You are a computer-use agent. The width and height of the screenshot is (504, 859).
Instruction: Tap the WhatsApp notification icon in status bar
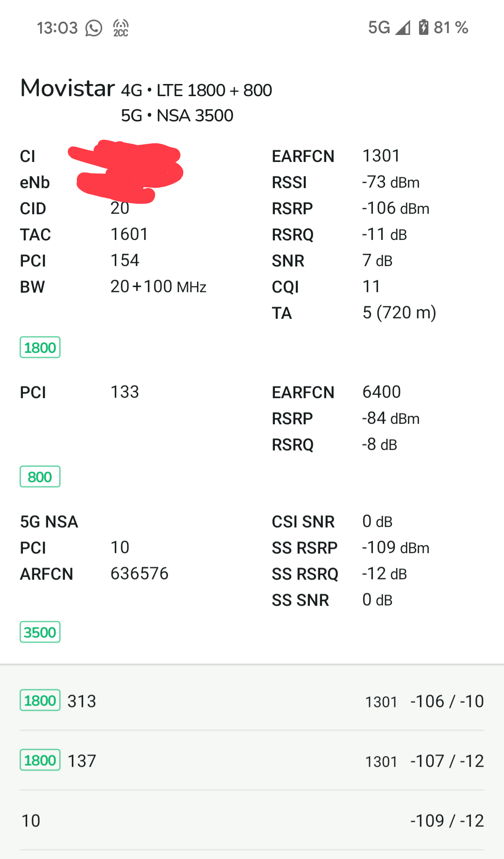[94, 28]
